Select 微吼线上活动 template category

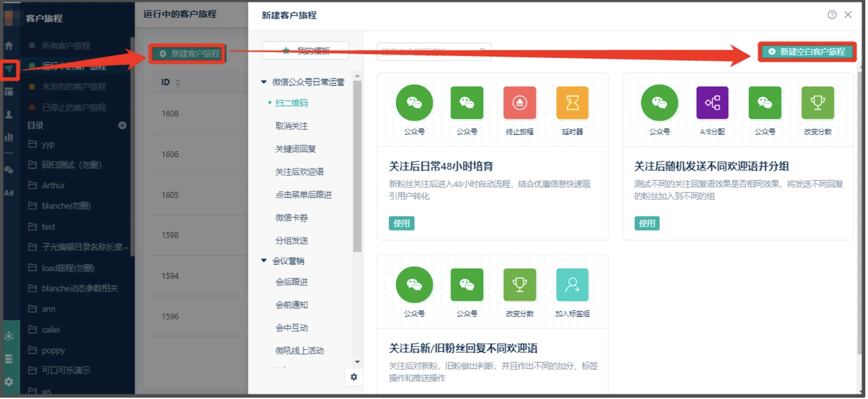pos(300,350)
